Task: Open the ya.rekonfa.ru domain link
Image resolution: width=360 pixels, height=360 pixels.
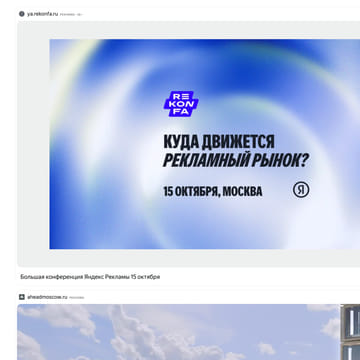Action: click(42, 14)
